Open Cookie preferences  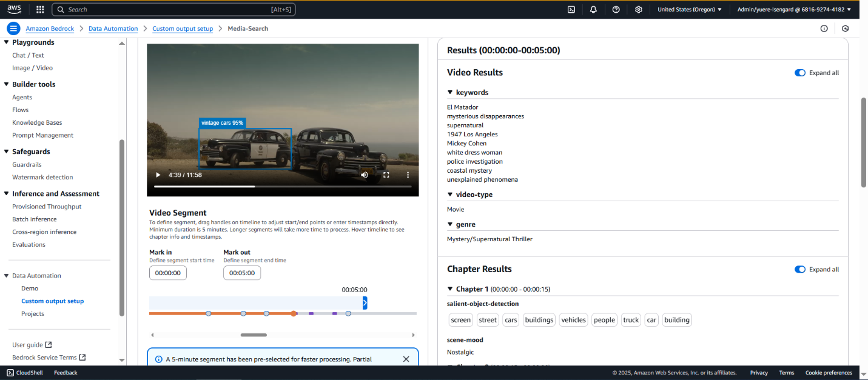[x=829, y=373]
